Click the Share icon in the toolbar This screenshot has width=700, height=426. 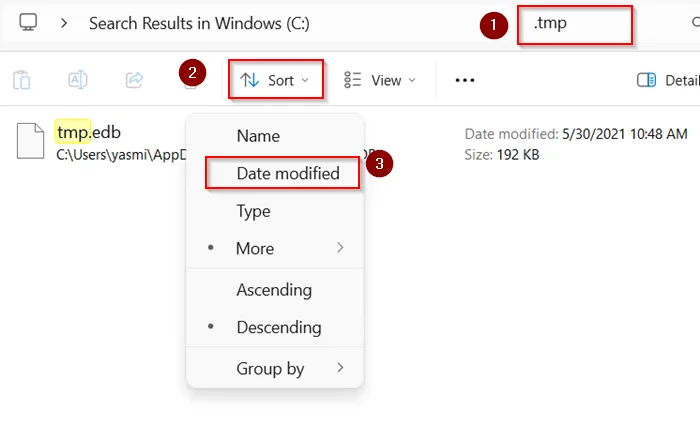coord(134,80)
